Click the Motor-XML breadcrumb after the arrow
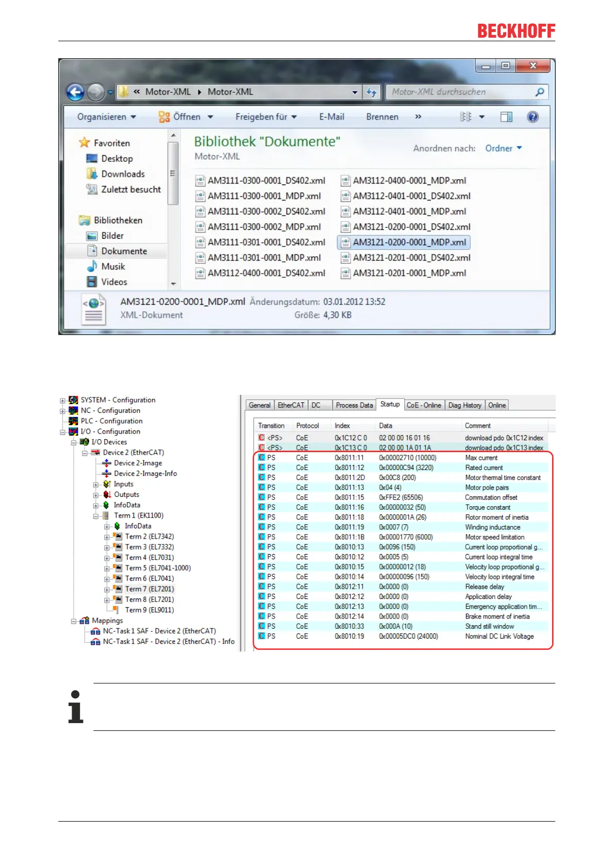This screenshot has height=868, width=614. click(230, 92)
